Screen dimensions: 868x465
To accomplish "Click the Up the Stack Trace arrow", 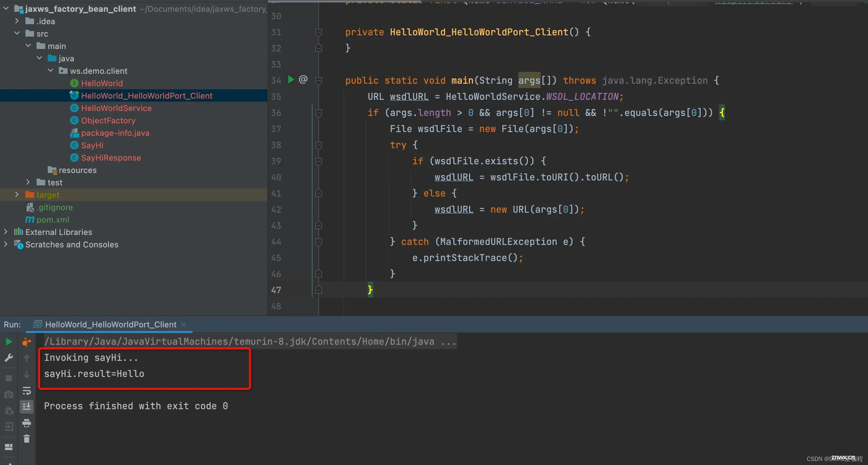I will click(x=27, y=358).
